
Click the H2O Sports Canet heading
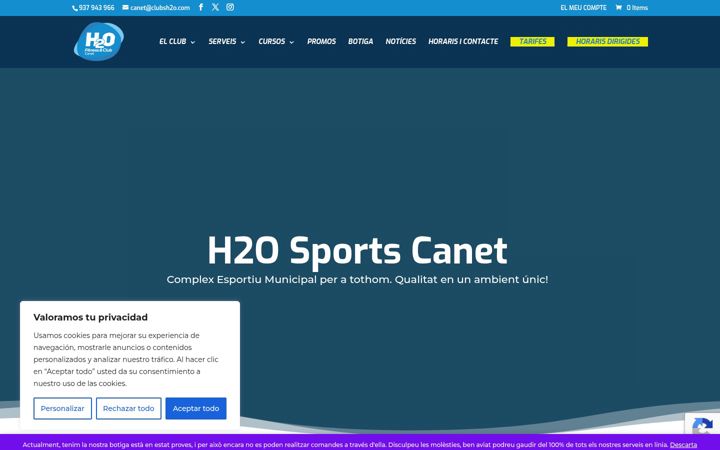coord(357,251)
